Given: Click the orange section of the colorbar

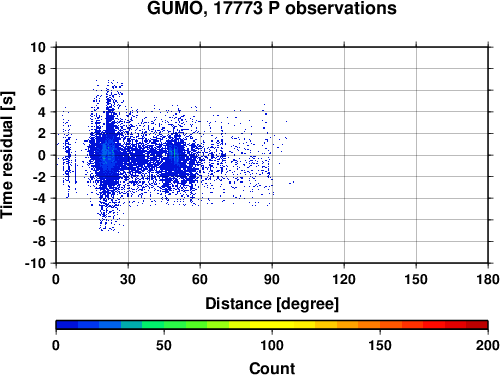Looking at the screenshot, I should click(358, 325).
